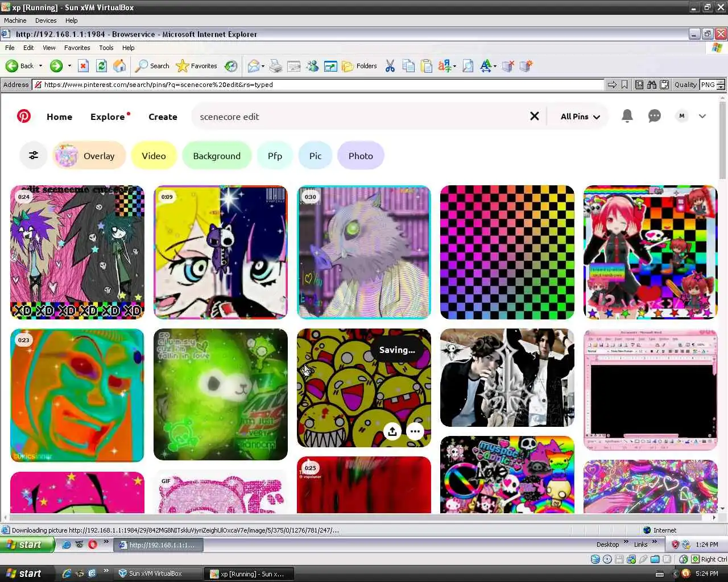Open the Favorites menu in menu bar
728x582 pixels.
[77, 48]
